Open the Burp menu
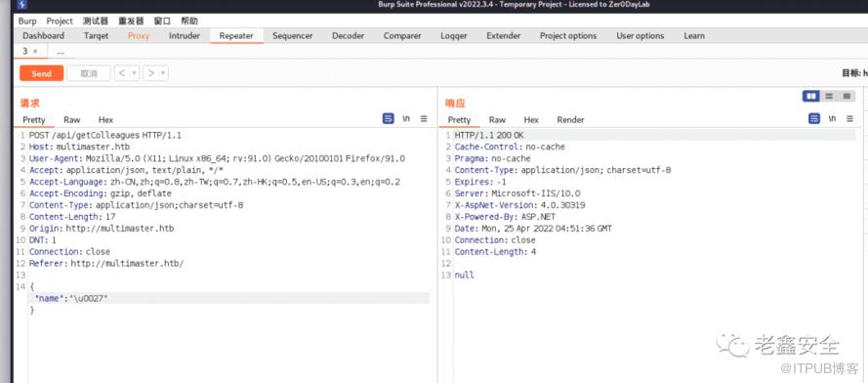 [27, 21]
